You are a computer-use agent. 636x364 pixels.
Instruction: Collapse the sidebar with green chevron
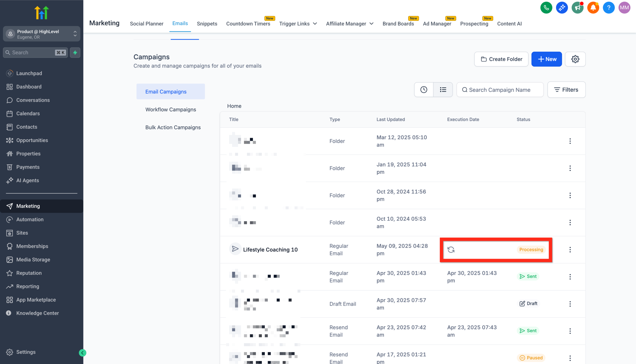click(x=82, y=353)
